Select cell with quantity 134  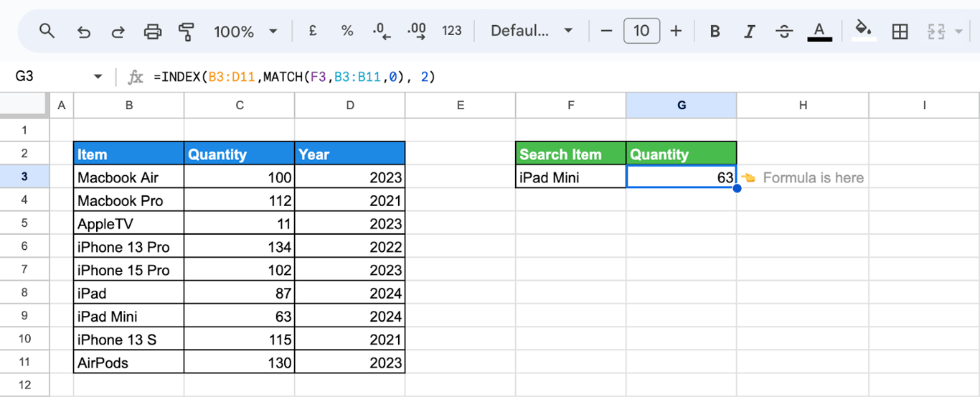(x=239, y=246)
